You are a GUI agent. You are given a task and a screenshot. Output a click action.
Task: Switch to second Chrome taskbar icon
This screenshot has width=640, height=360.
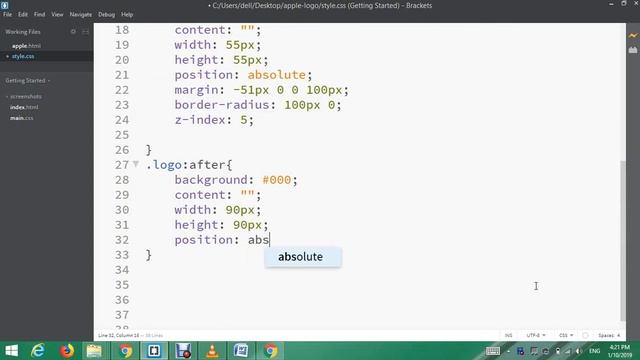pos(270,351)
